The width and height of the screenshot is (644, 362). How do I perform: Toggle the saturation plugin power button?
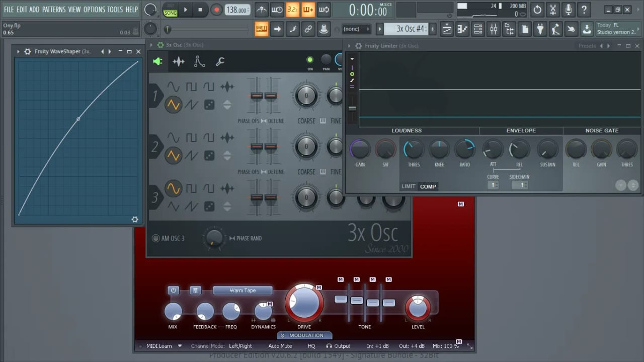pyautogui.click(x=173, y=291)
